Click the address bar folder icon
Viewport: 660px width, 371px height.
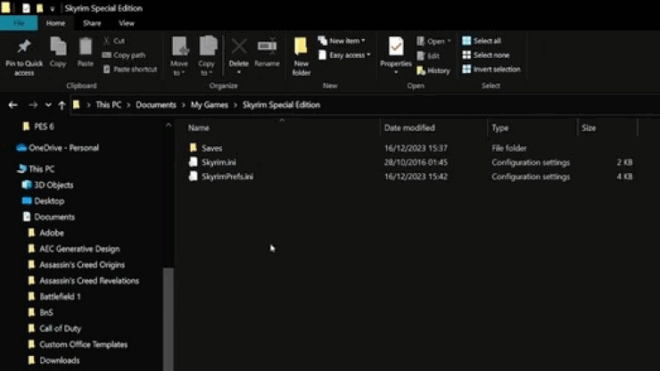click(76, 105)
